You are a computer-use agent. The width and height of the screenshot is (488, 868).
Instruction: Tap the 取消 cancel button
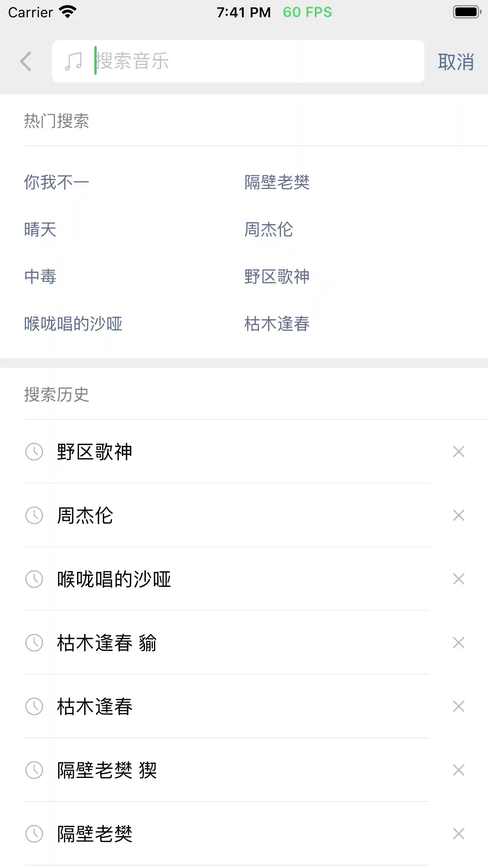(x=456, y=62)
